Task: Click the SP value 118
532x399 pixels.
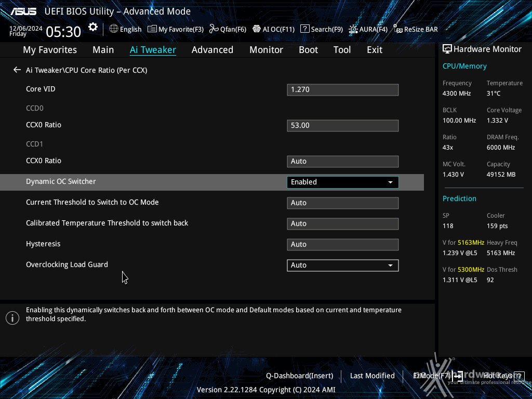Action: pos(448,226)
